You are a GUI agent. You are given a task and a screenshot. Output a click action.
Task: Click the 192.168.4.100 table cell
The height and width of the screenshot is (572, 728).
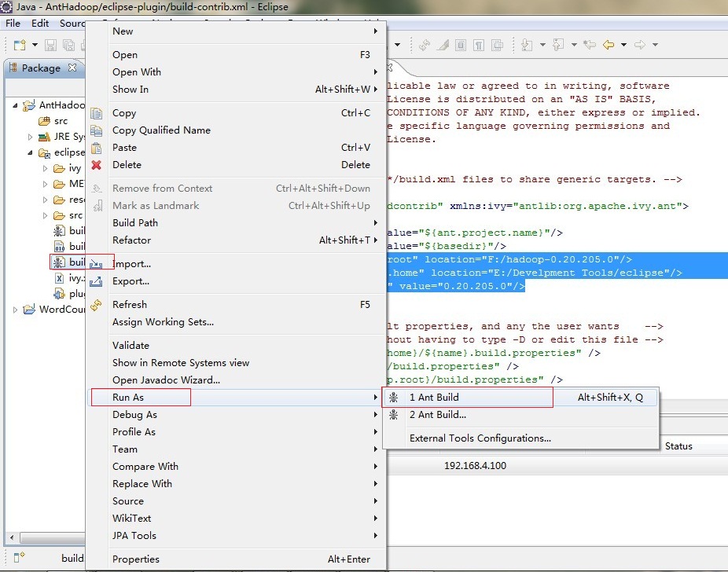pos(475,465)
